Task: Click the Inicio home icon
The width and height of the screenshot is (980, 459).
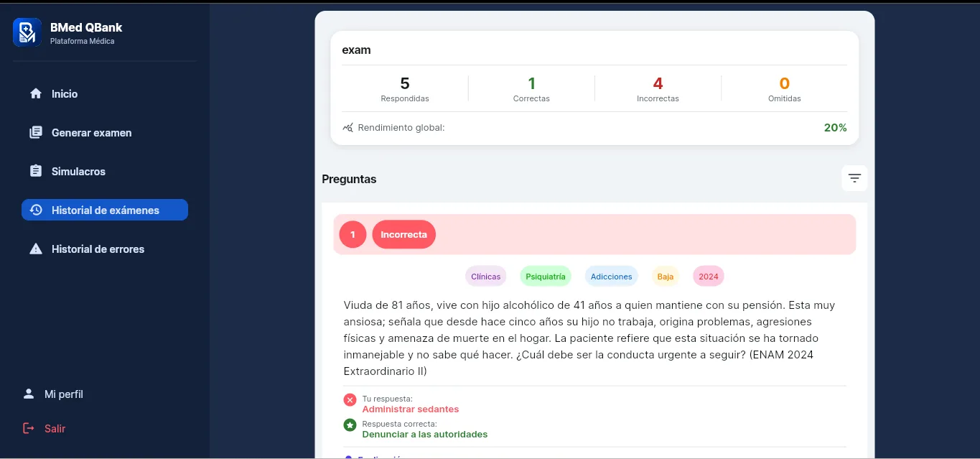Action: (36, 93)
